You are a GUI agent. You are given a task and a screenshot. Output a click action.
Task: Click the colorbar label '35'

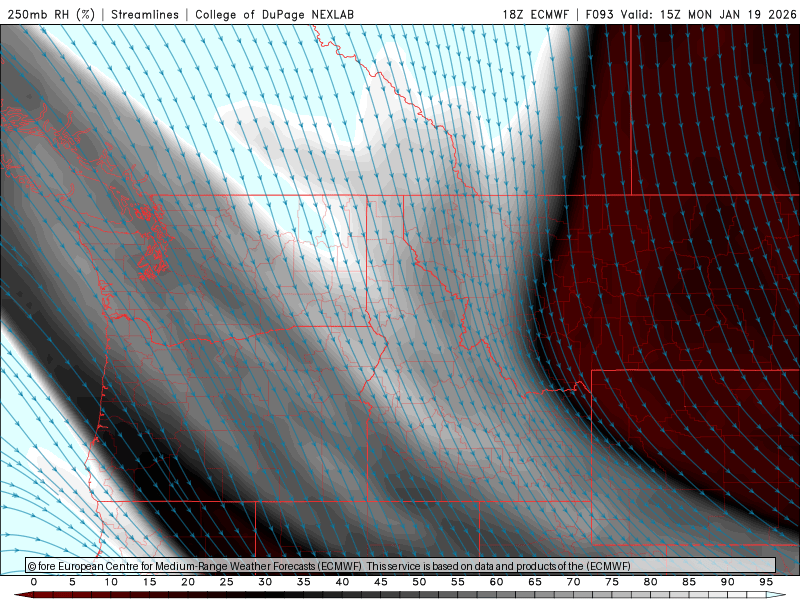[304, 582]
